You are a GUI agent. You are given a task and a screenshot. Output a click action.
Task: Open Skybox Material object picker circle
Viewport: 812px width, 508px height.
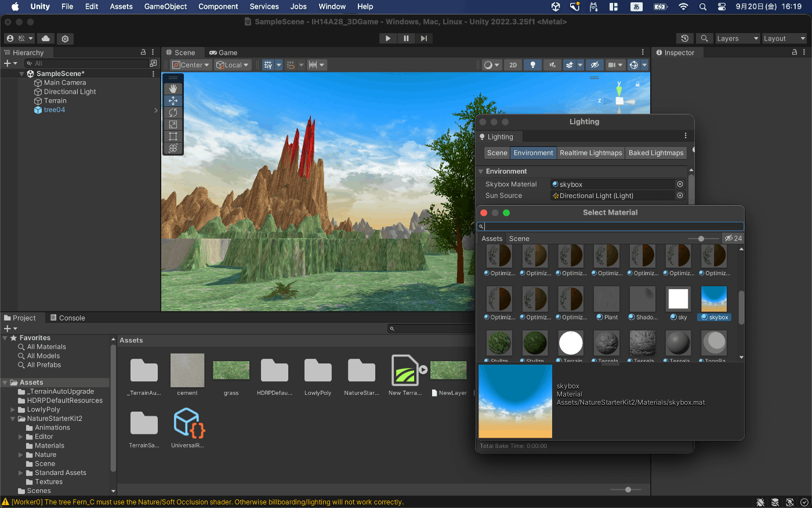click(x=680, y=184)
